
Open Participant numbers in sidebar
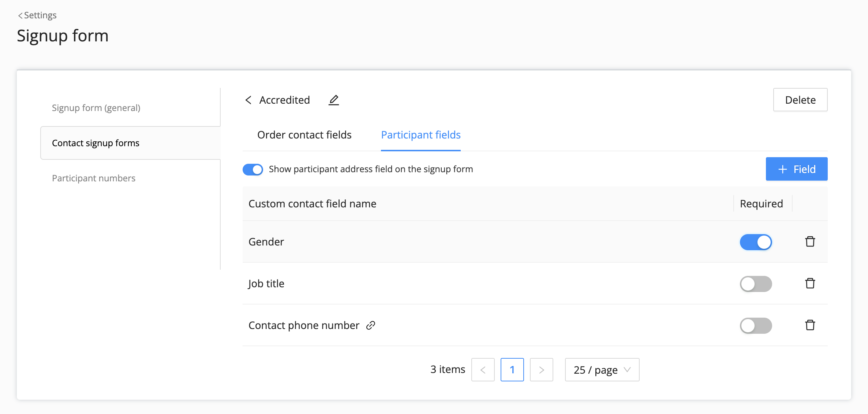tap(94, 178)
